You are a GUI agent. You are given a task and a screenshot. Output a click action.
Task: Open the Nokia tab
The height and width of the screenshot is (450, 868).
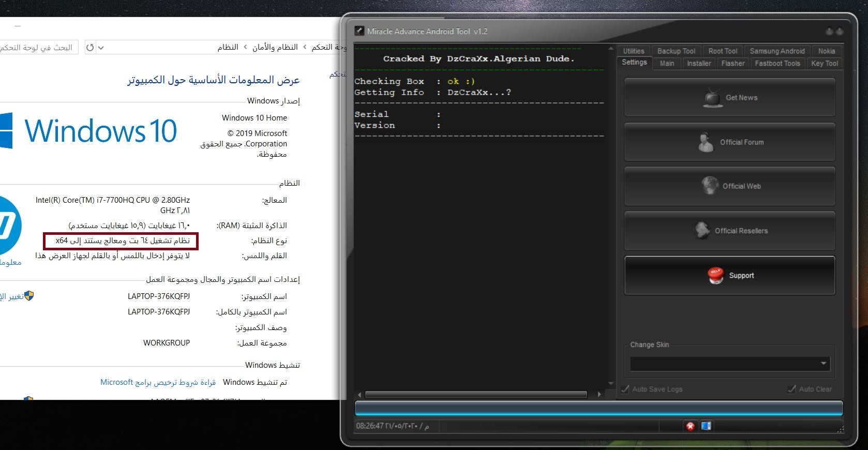click(827, 51)
